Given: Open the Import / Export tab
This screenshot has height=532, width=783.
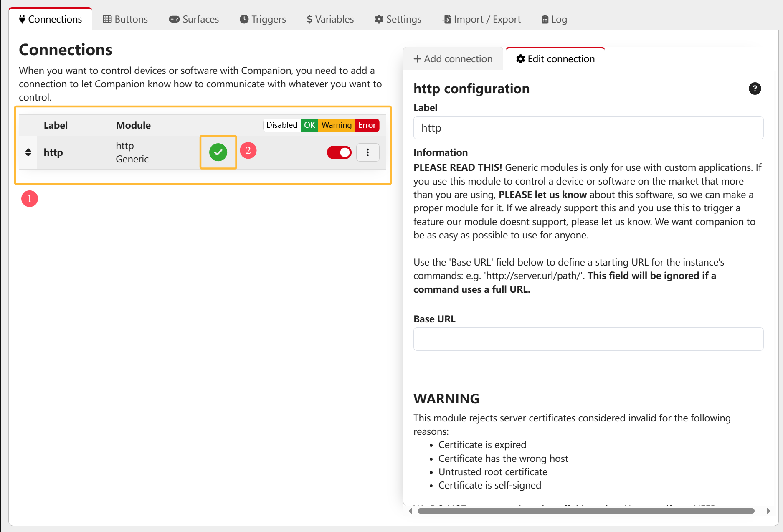Looking at the screenshot, I should [x=481, y=19].
